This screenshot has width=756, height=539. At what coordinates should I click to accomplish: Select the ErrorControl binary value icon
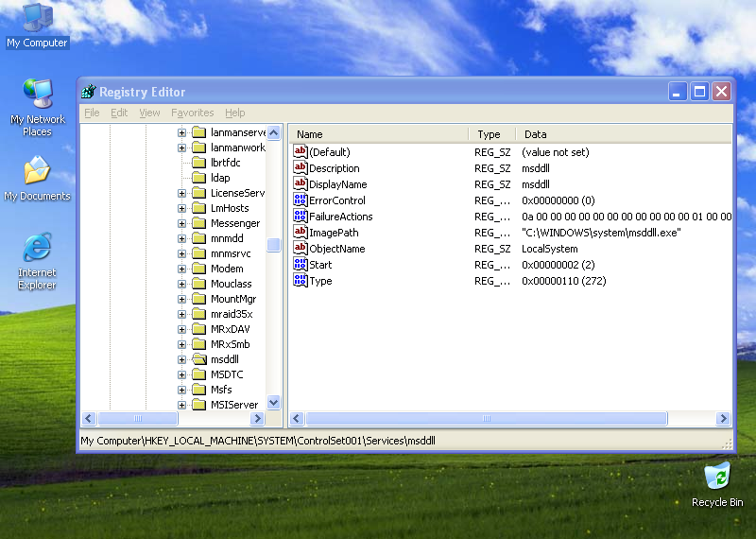tap(300, 200)
